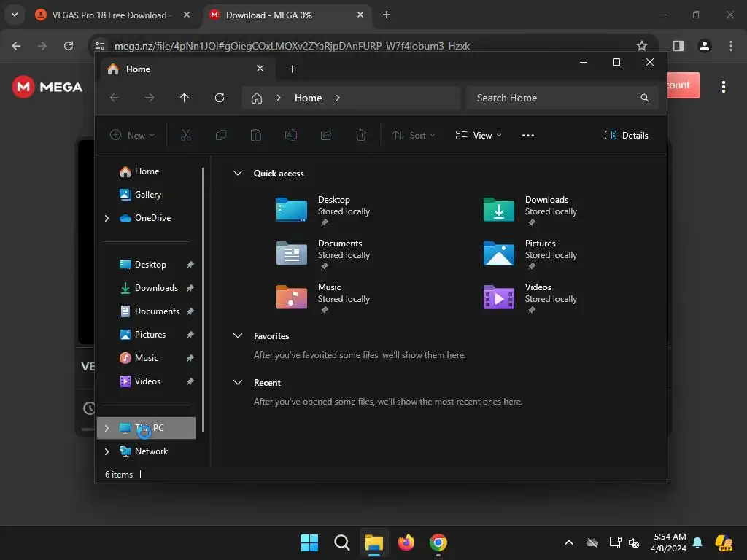Select Network in the navigation pane
Screen dimensions: 747x560
(x=151, y=451)
